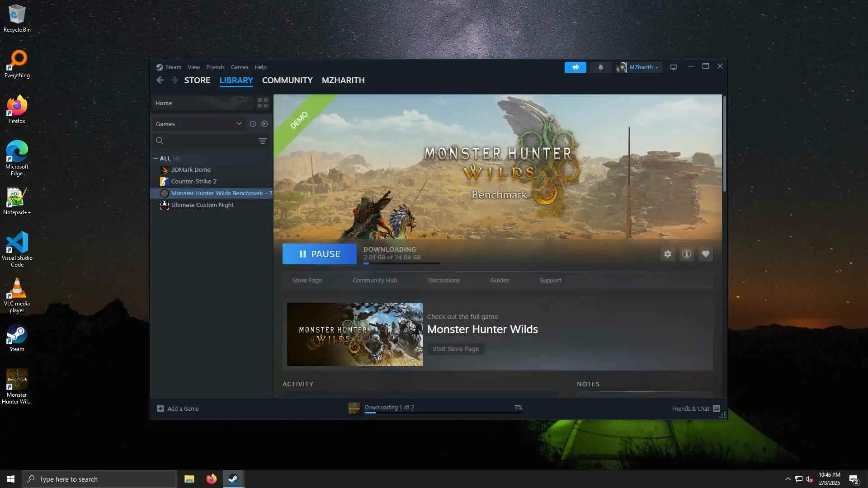868x488 pixels.
Task: Open game settings gear icon
Action: (x=667, y=254)
